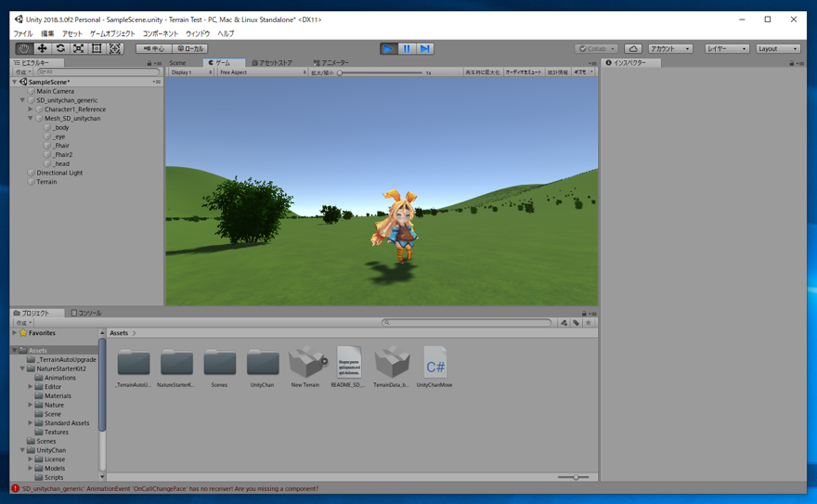
Task: Open the Edit menu
Action: pos(47,33)
